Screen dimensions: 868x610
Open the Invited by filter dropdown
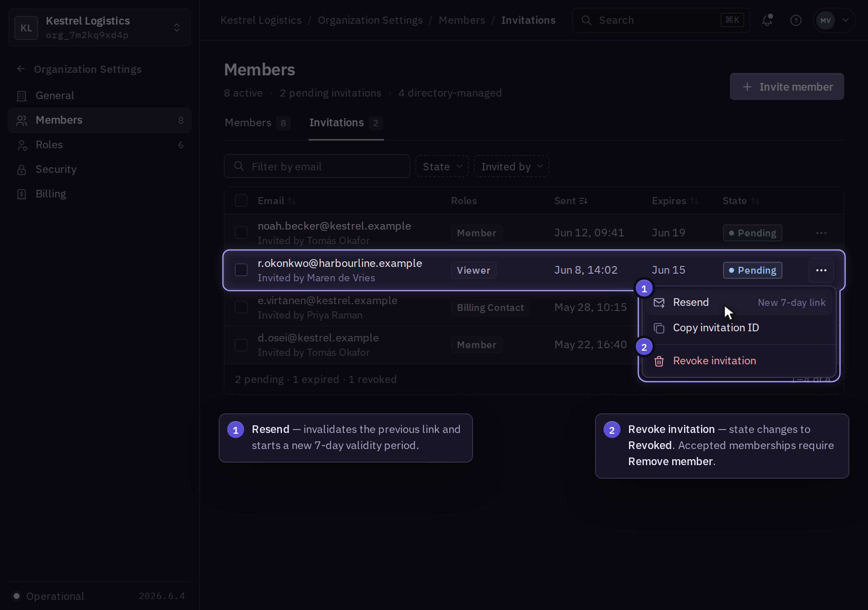coord(512,166)
